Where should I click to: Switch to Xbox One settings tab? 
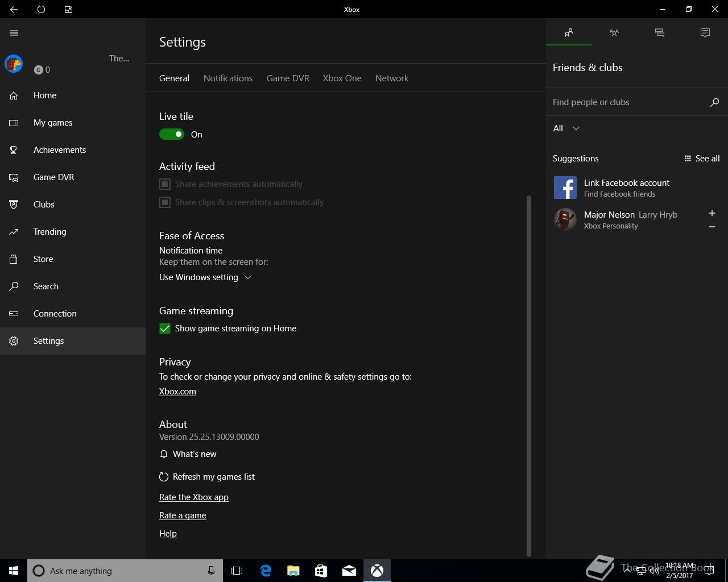click(x=342, y=78)
